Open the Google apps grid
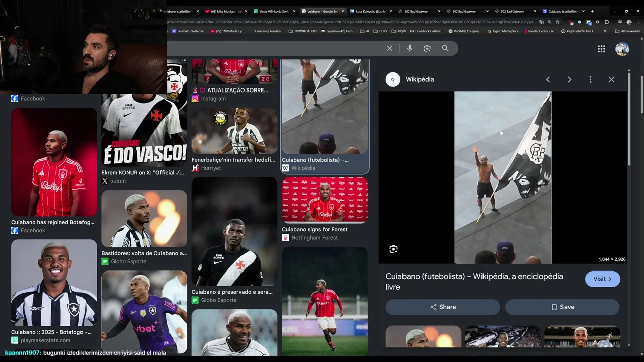The width and height of the screenshot is (644, 362). pyautogui.click(x=601, y=49)
